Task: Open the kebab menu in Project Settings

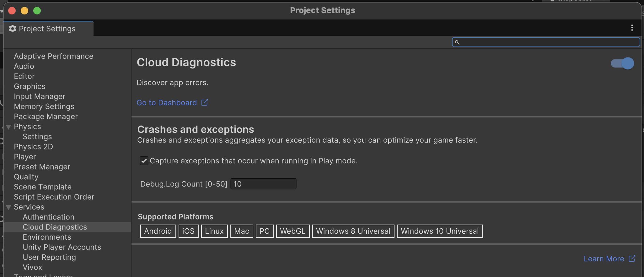Action: (x=632, y=28)
